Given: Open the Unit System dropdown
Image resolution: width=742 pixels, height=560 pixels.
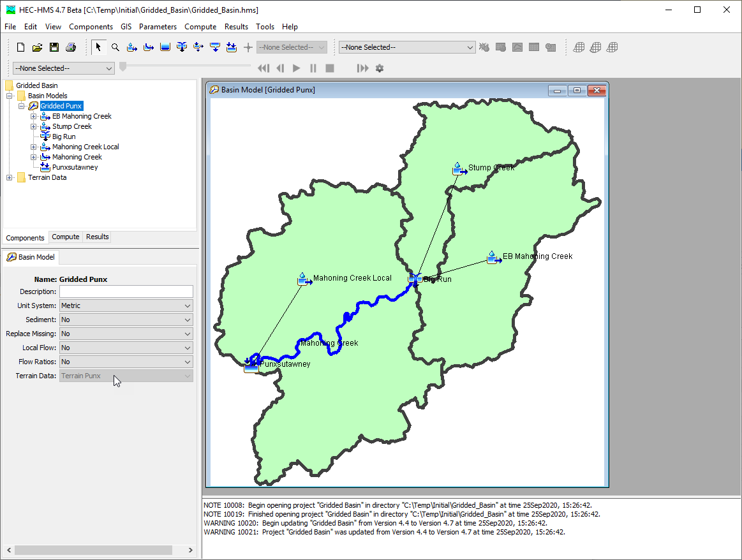Looking at the screenshot, I should click(x=126, y=306).
